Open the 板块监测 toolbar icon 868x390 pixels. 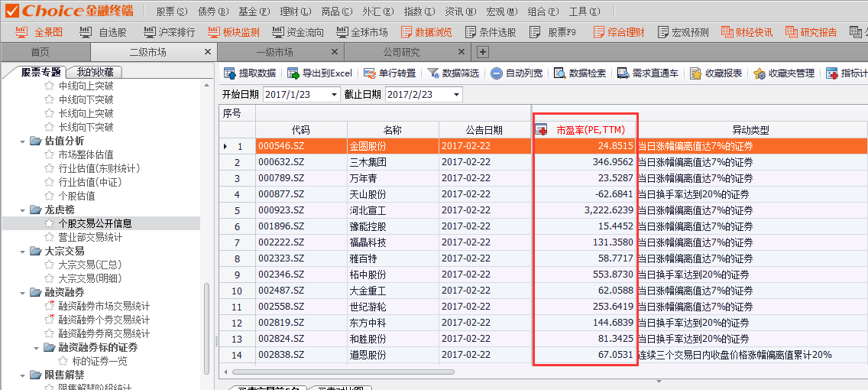pyautogui.click(x=214, y=32)
